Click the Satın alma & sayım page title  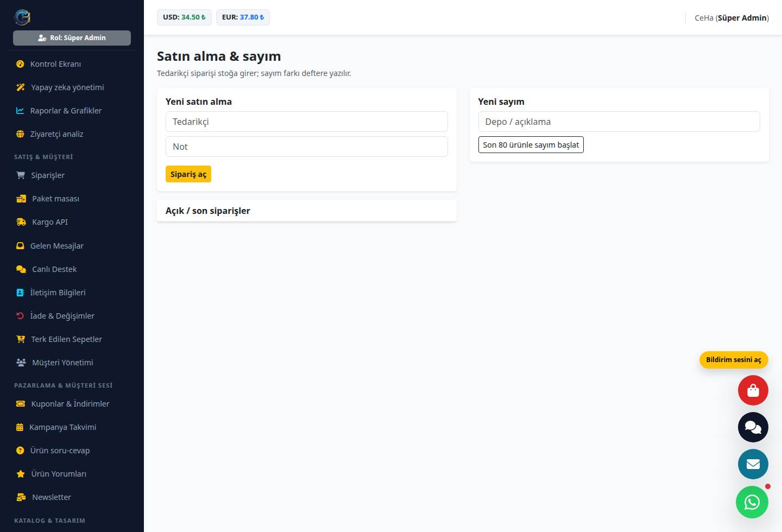[x=219, y=56]
